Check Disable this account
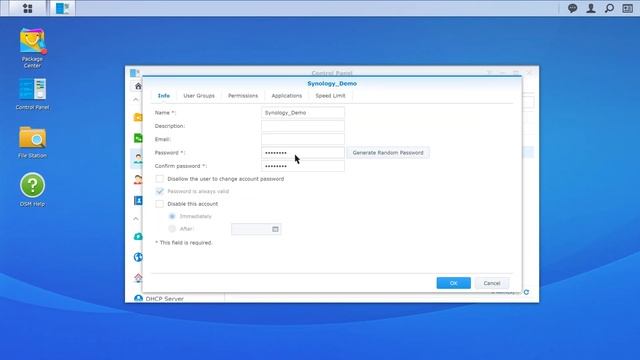This screenshot has height=360, width=640. [x=160, y=204]
